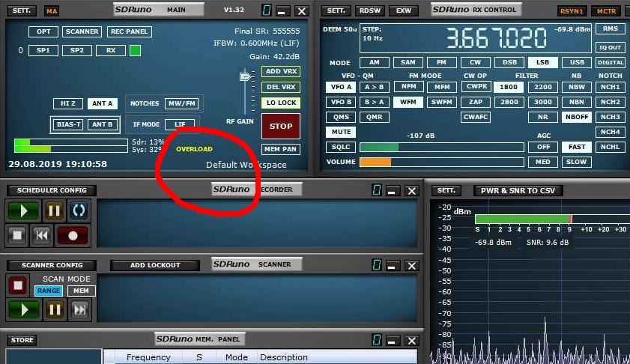Select AM mode
The width and height of the screenshot is (630, 364).
(375, 62)
